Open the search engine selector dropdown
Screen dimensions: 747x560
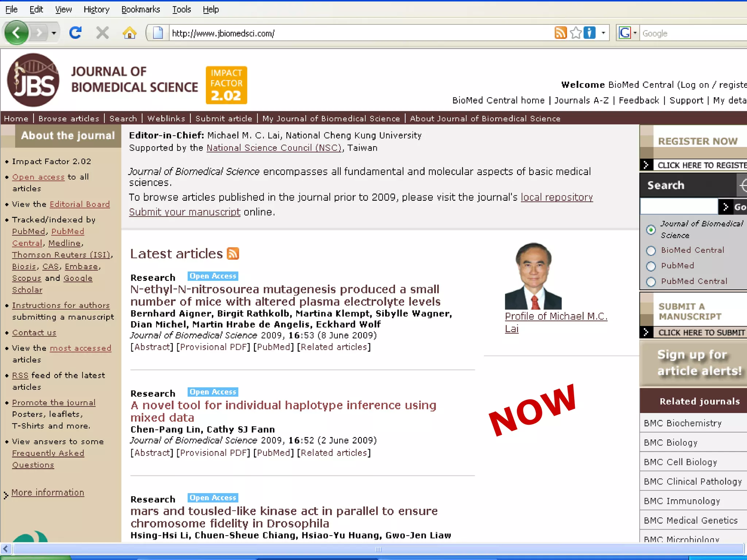point(627,33)
